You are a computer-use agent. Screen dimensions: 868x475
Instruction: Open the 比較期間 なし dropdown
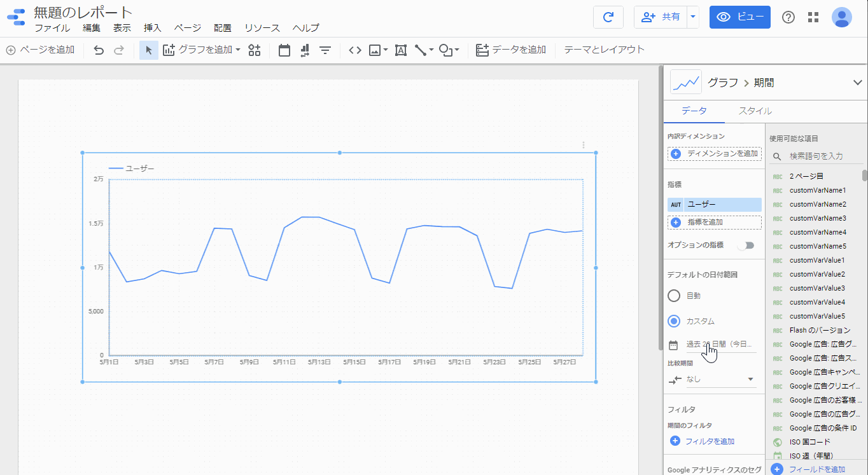[x=720, y=380]
